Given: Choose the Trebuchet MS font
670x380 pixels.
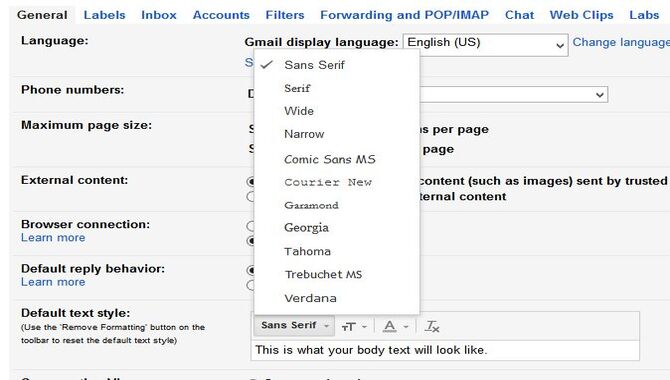Looking at the screenshot, I should (323, 274).
